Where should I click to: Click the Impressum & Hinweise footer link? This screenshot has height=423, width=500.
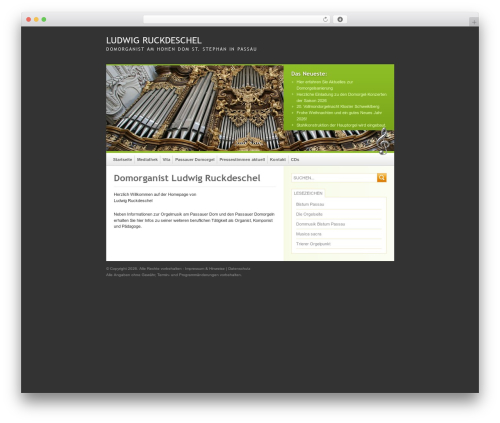click(x=205, y=269)
